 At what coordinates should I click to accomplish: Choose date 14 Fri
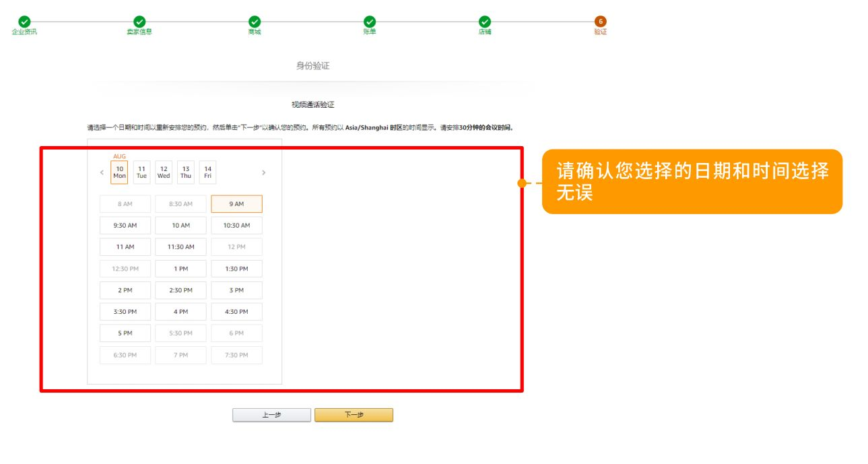pyautogui.click(x=207, y=172)
